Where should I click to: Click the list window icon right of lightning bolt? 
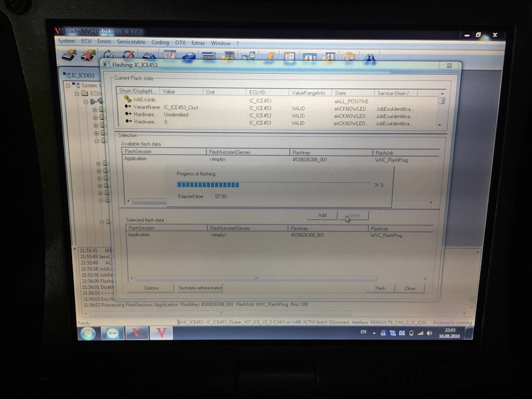[289, 57]
